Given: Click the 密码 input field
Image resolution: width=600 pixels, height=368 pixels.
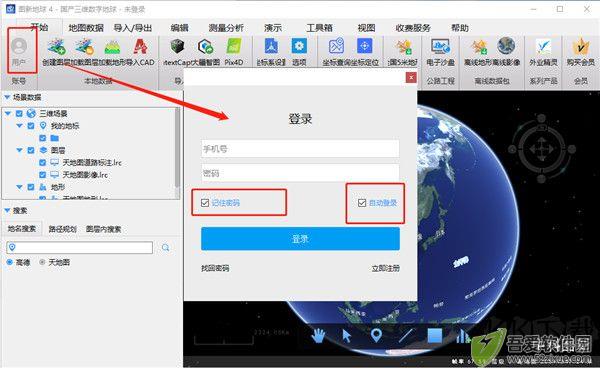Looking at the screenshot, I should pos(300,173).
